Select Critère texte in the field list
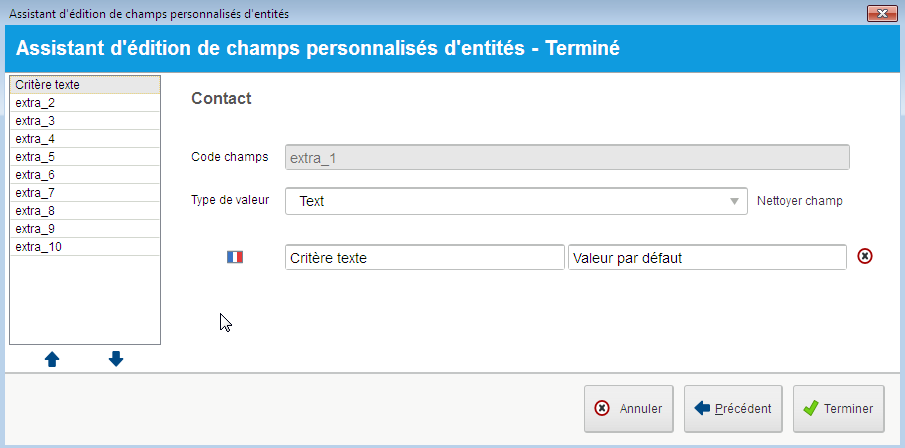 (x=85, y=85)
